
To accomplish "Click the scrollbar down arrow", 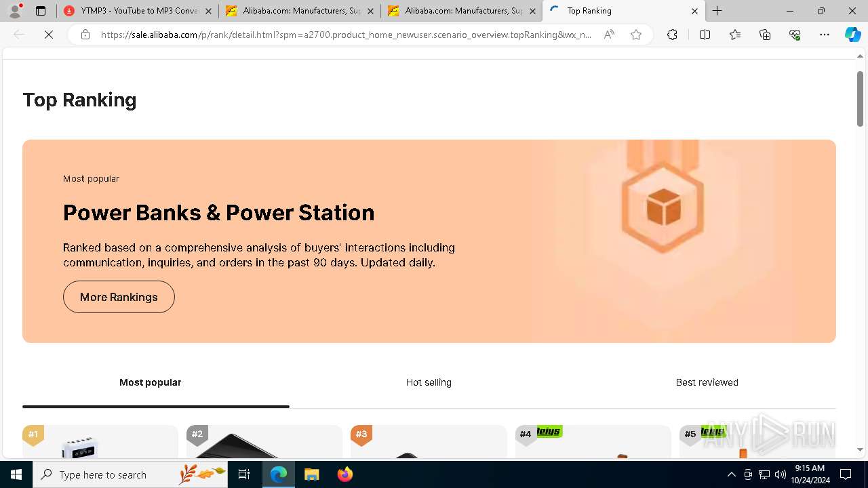I will (861, 450).
